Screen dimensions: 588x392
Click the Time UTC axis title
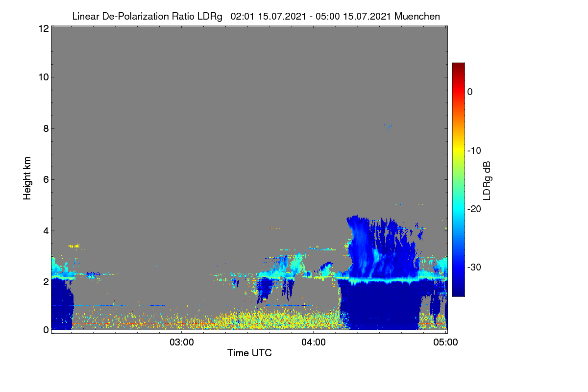(249, 353)
